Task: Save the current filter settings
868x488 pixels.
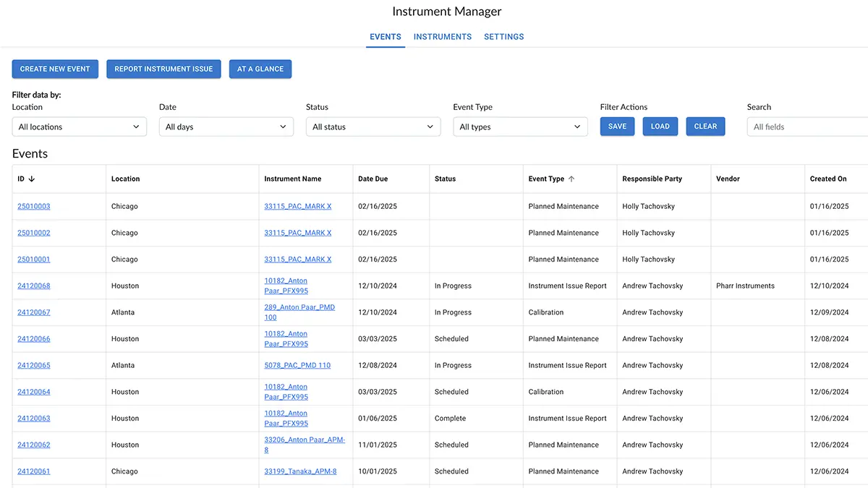Action: (x=617, y=127)
